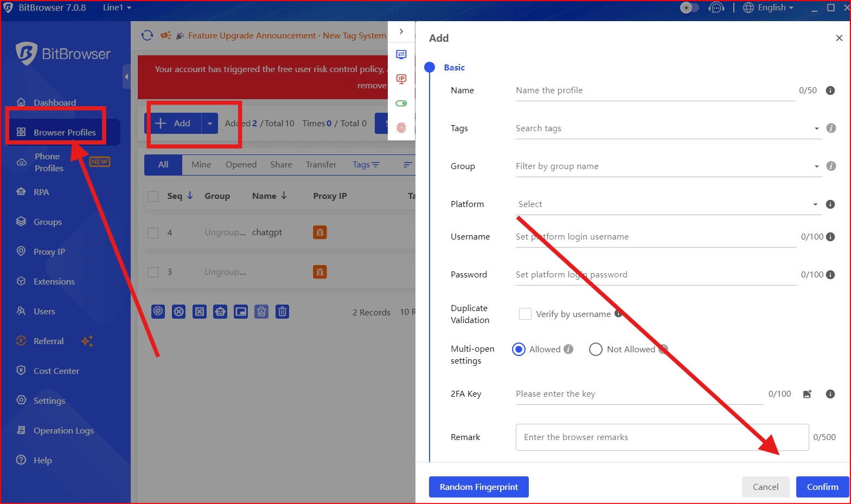The width and height of the screenshot is (851, 504).
Task: Click the trash delete icon in bottom toolbar
Action: (282, 312)
